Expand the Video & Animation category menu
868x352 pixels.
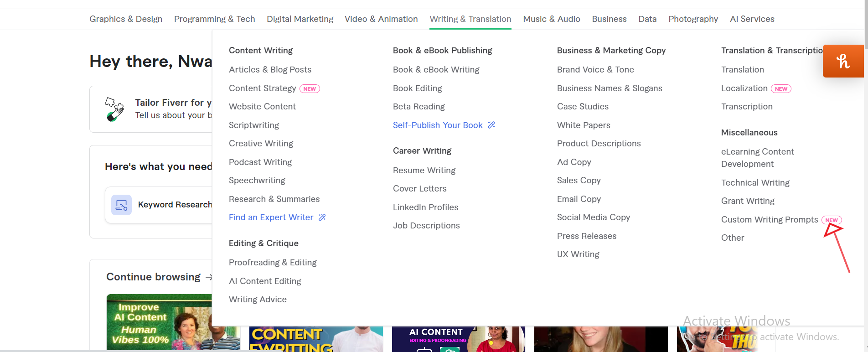tap(381, 19)
